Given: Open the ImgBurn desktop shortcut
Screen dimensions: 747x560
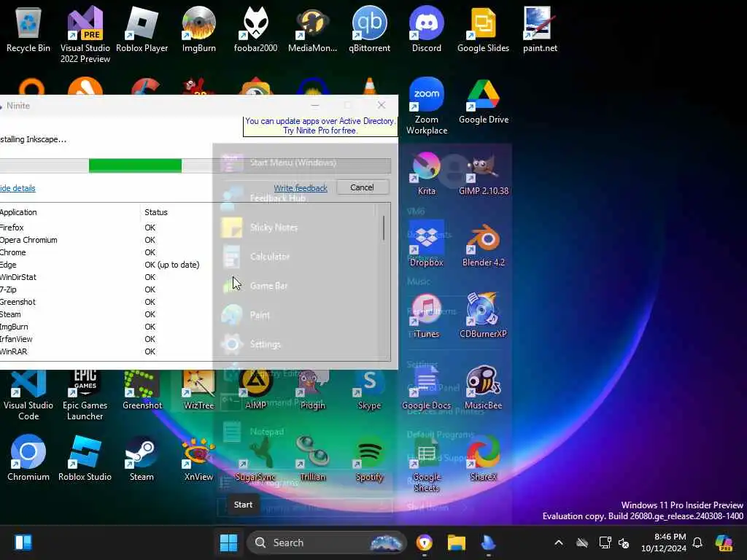Looking at the screenshot, I should tap(198, 29).
